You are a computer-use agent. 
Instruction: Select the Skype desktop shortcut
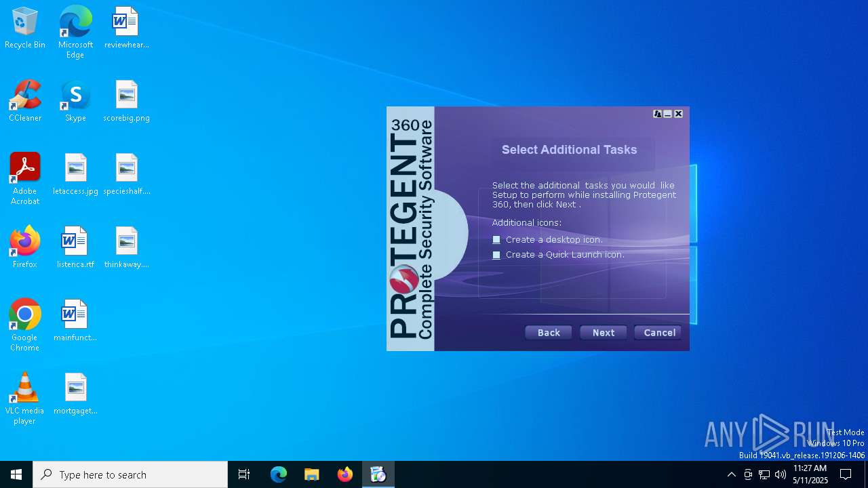point(75,102)
